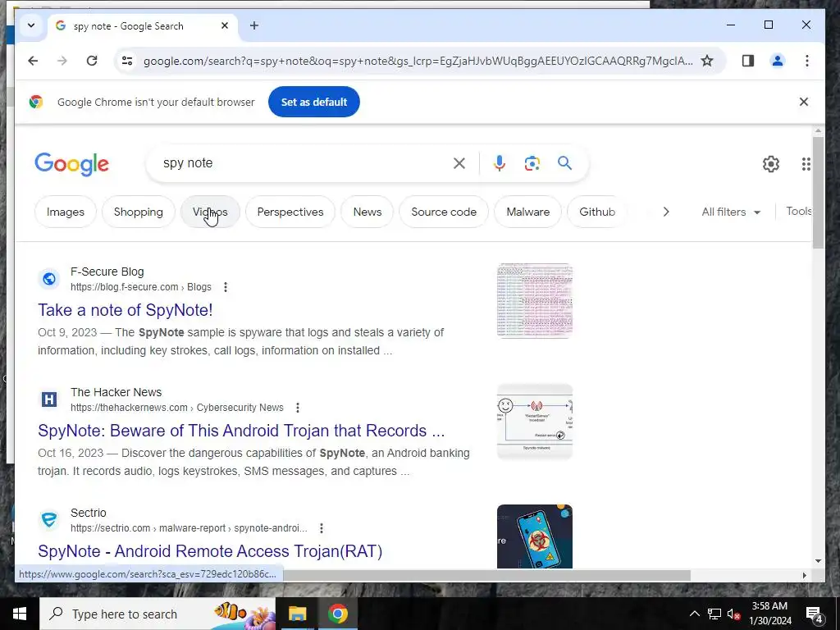The image size is (840, 630).
Task: Submit search with magnifying glass icon
Action: click(x=564, y=163)
